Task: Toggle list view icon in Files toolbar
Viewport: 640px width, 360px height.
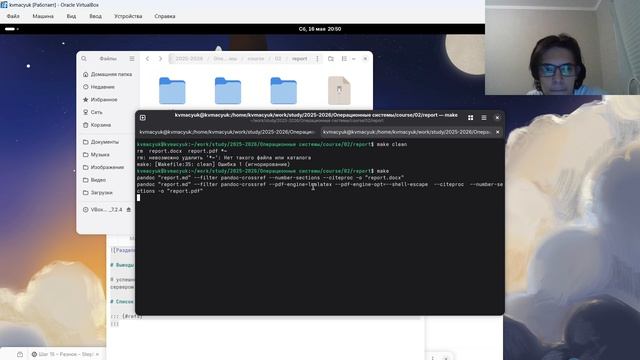Action: point(344,59)
